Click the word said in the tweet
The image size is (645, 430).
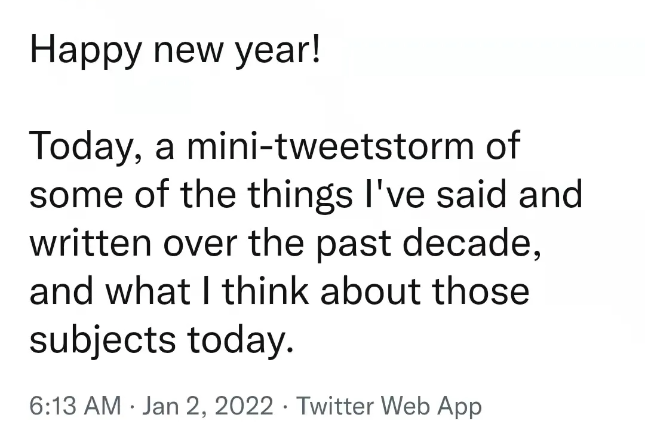(x=471, y=194)
